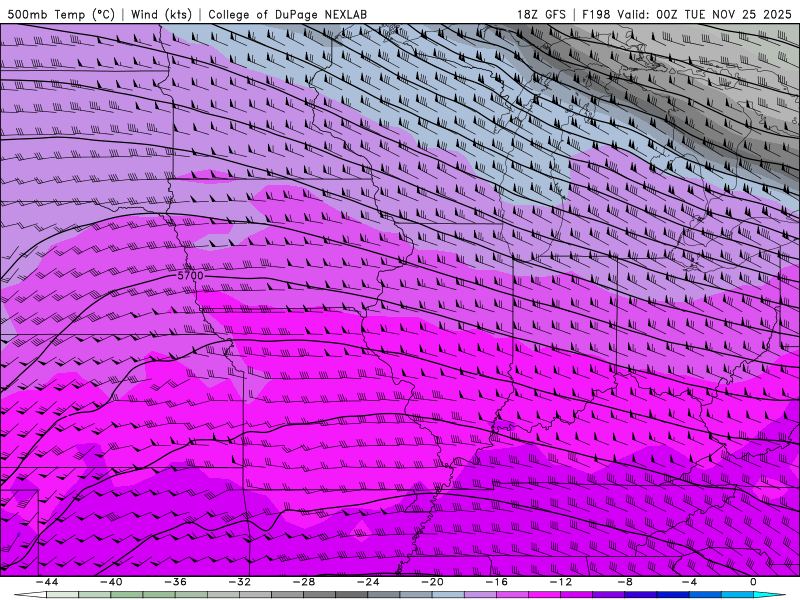Click the "F198 Valid: 00Z TUE NOV 25 2025" text

(687, 14)
